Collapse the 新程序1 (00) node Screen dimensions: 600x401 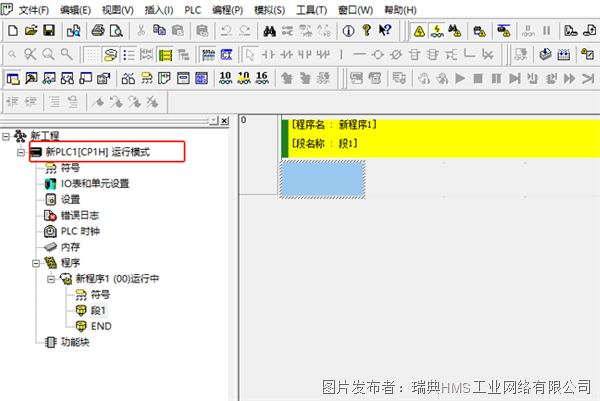(x=51, y=279)
